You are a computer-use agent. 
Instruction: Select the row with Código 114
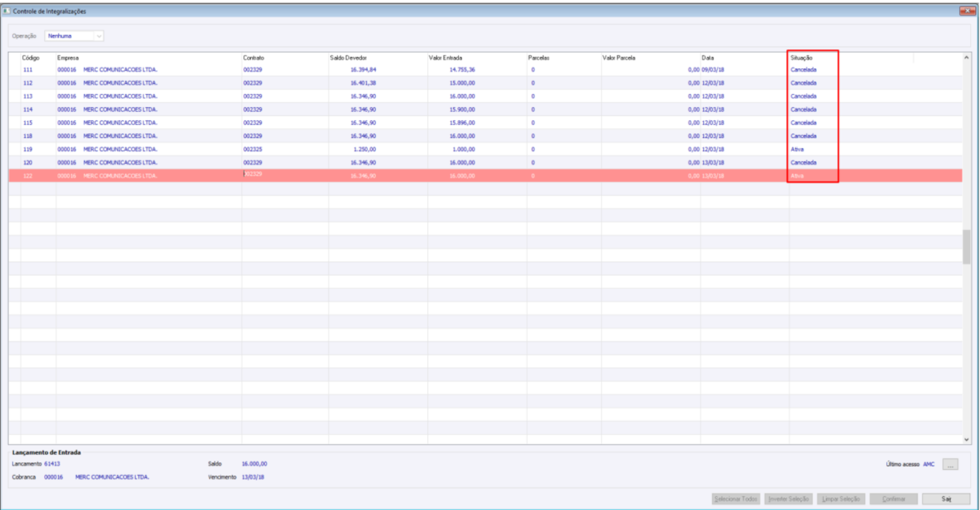485,109
